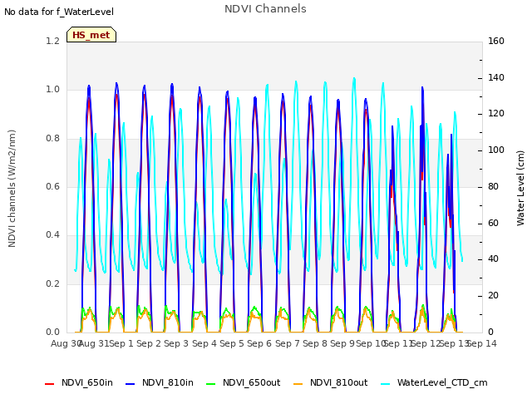This screenshot has height=399, width=532.
Task: Click the right axis title 'Water Level (cm)'
Action: pyautogui.click(x=520, y=189)
